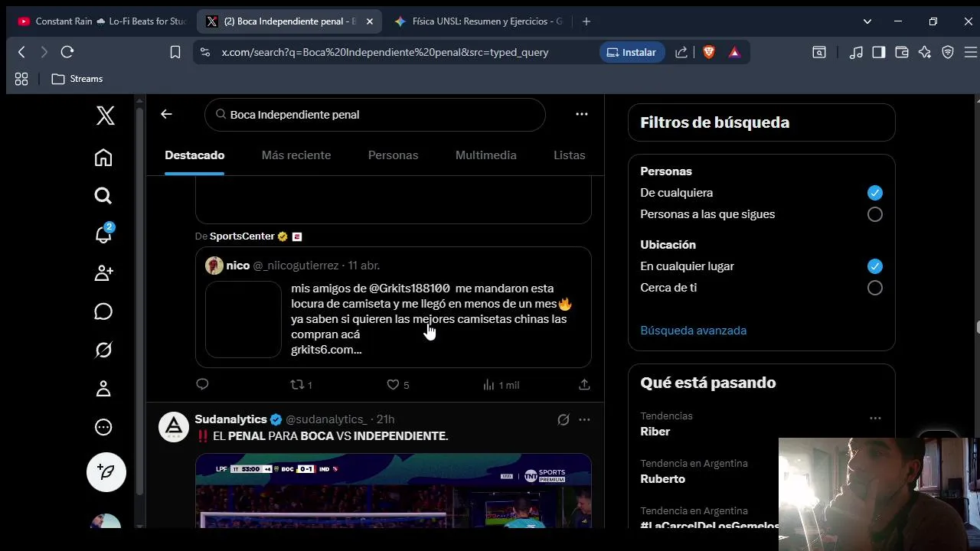Share the SportsCenter quoted post

(584, 384)
